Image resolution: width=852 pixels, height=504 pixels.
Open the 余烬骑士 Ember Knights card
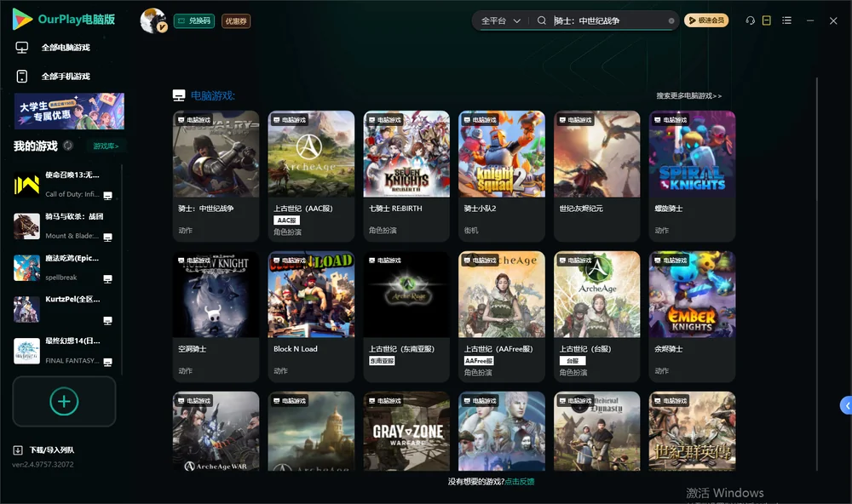(x=692, y=317)
